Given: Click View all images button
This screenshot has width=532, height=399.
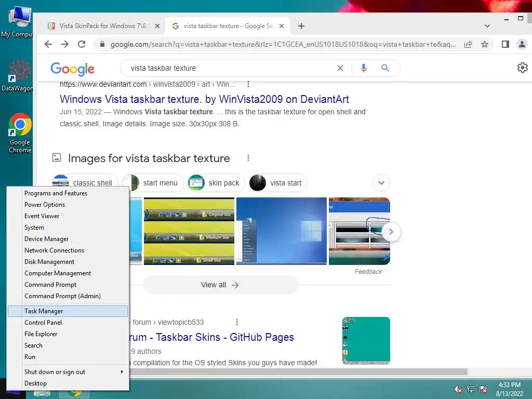Looking at the screenshot, I should 220,285.
